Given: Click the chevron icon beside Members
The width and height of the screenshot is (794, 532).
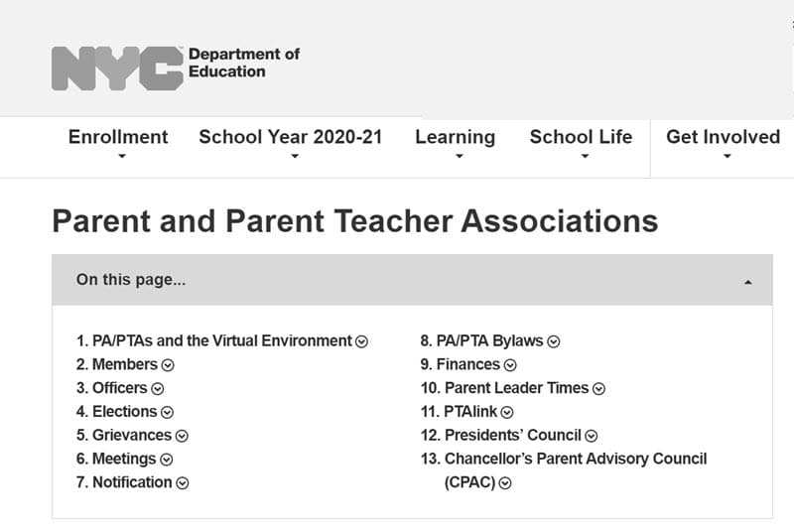Looking at the screenshot, I should (168, 365).
